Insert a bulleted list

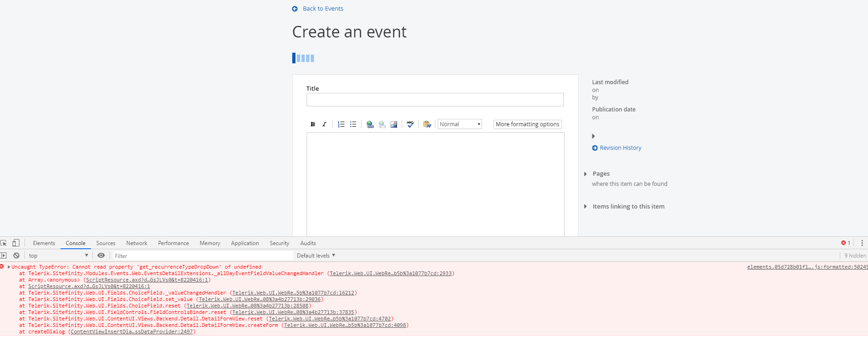coord(353,124)
